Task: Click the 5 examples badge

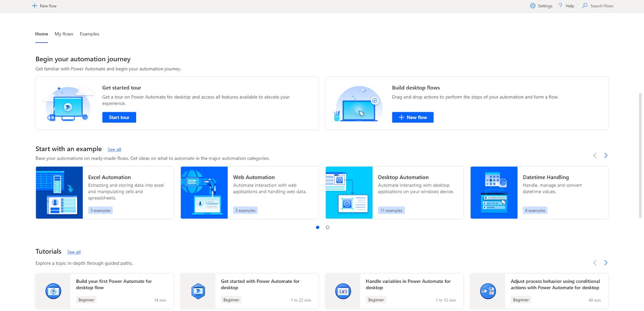Action: 101,210
